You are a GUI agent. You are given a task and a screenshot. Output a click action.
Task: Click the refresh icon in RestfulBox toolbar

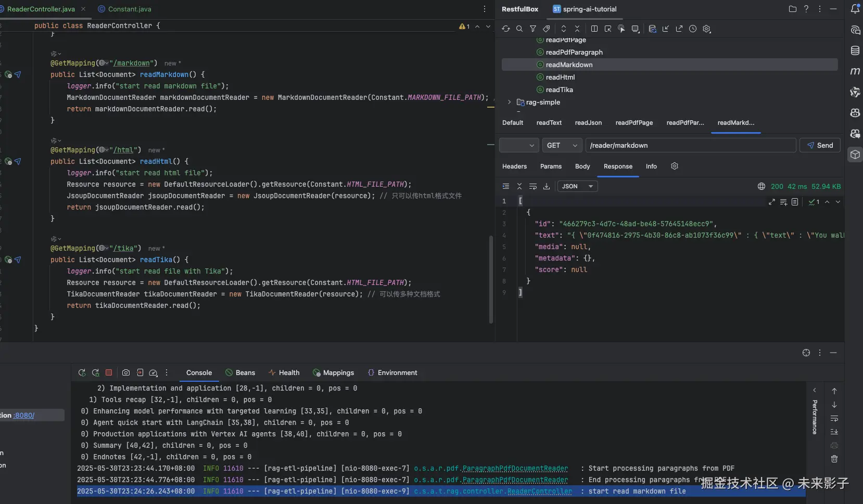click(505, 29)
